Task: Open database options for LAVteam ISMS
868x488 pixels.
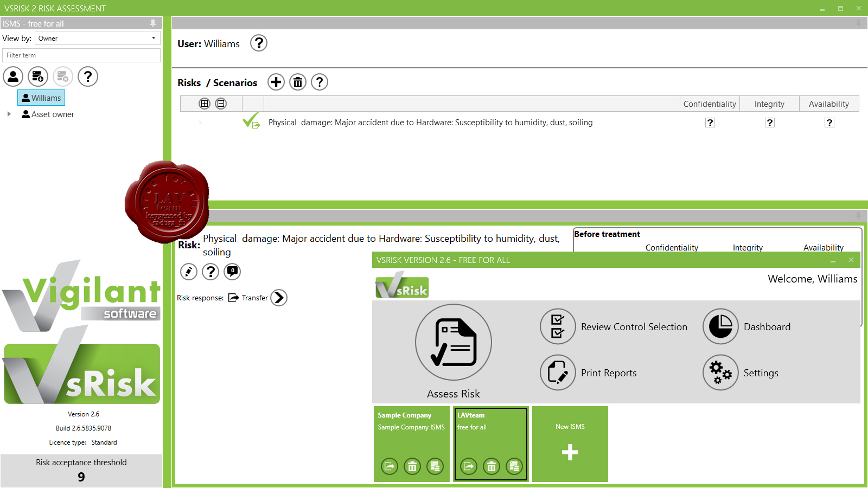Action: pos(514,466)
